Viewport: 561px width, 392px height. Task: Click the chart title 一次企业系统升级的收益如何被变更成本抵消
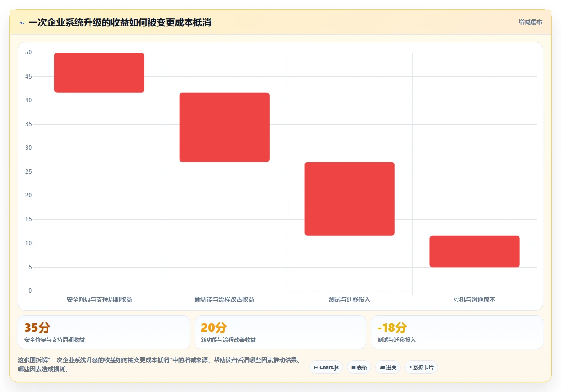(120, 22)
